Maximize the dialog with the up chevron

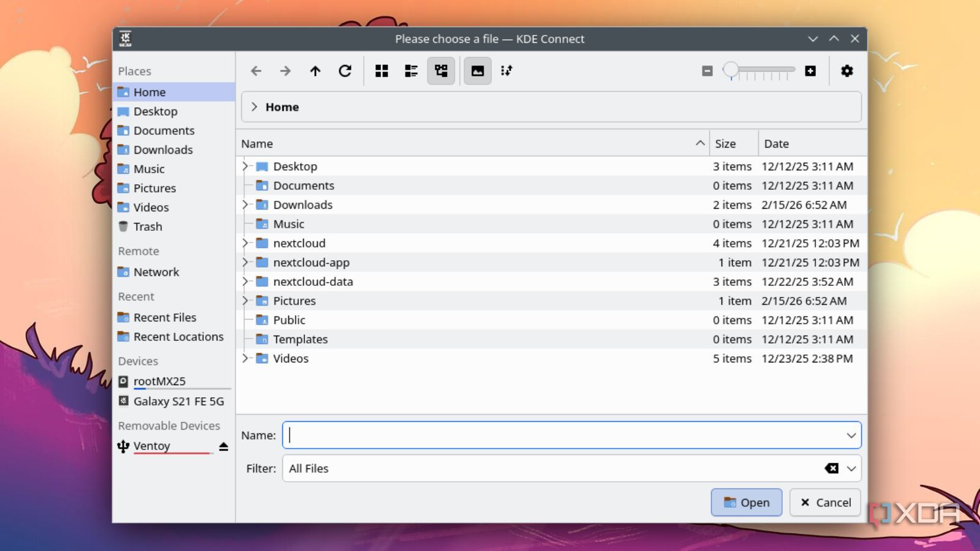click(834, 39)
